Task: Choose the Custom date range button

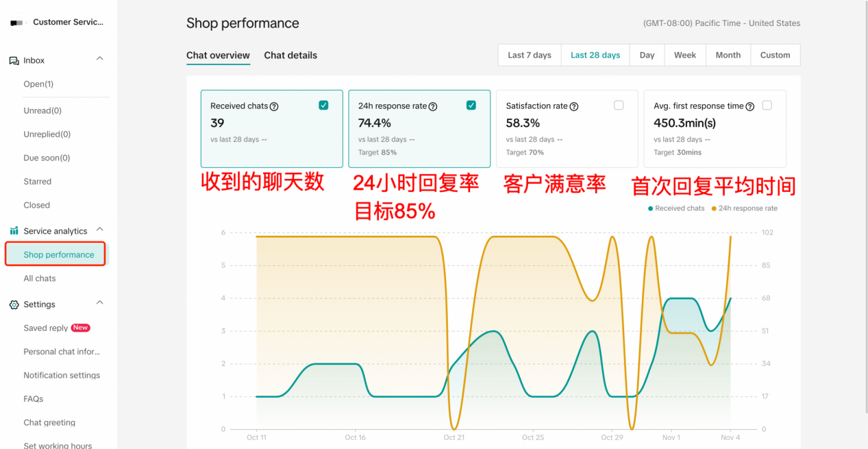Action: point(775,56)
